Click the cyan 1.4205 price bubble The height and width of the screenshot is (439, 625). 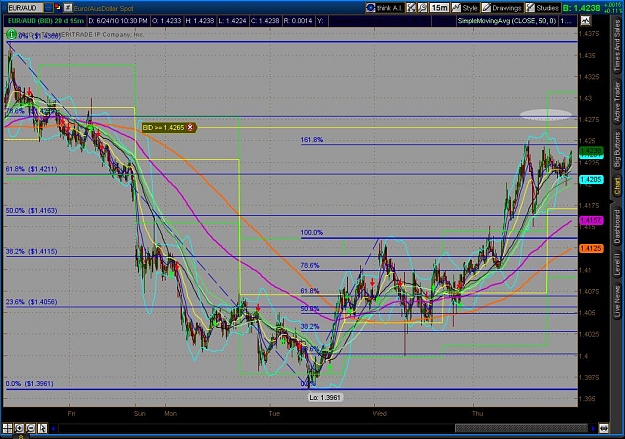tap(591, 180)
